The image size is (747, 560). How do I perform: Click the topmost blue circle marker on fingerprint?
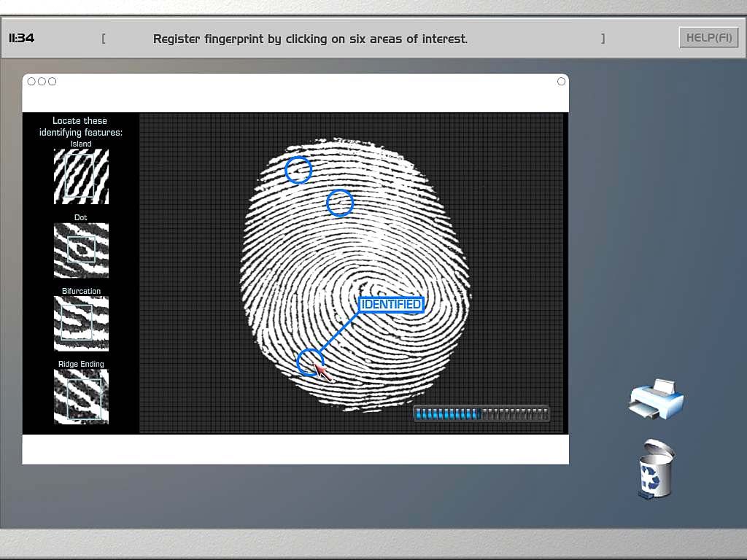point(298,170)
